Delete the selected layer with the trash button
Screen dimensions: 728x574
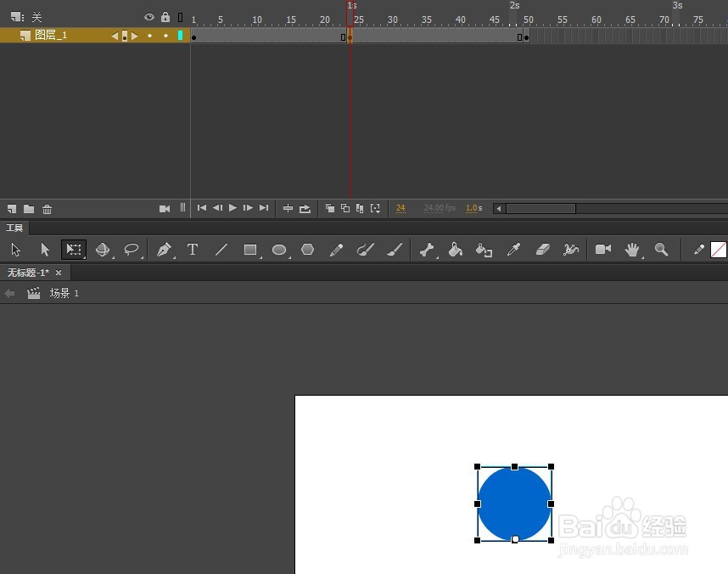click(47, 209)
